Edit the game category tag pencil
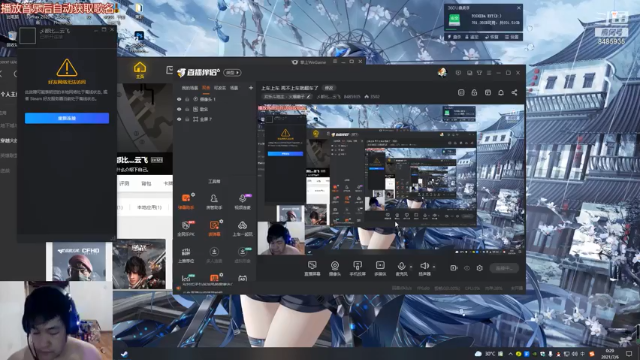Screen dimensions: 640x360 point(309,97)
